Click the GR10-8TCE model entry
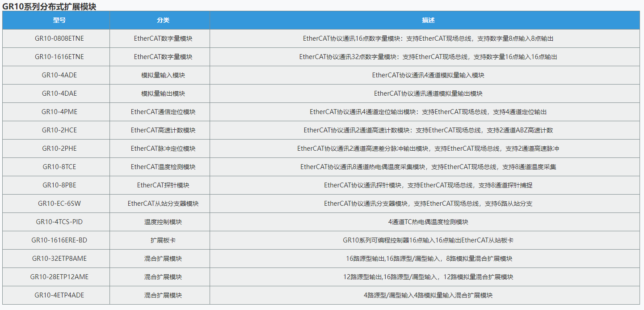Image resolution: width=644 pixels, height=310 pixels. (59, 167)
